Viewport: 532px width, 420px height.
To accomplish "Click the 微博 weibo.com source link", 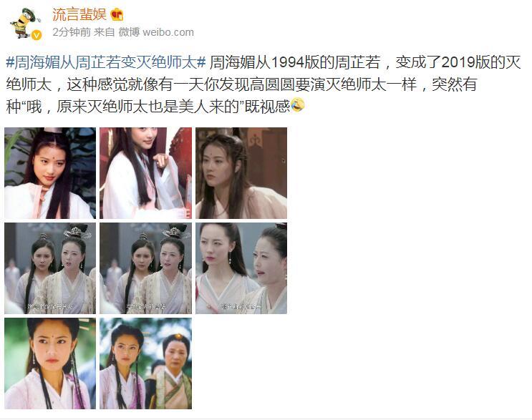I will (x=156, y=32).
